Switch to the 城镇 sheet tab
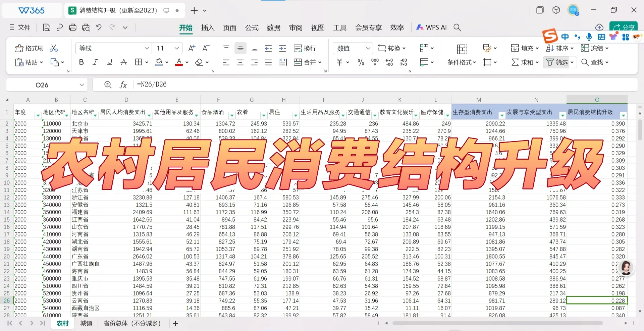This screenshot has height=331, width=644. (86, 323)
